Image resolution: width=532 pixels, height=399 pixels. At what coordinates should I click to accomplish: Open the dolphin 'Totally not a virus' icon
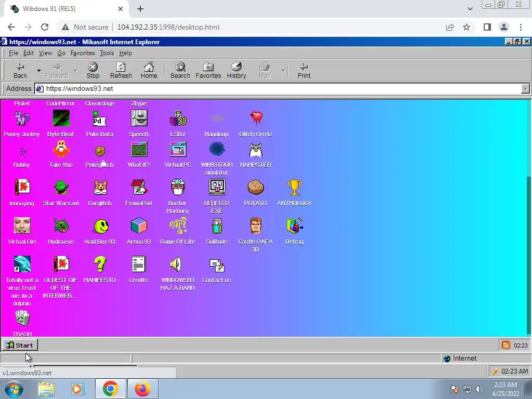pos(22,264)
